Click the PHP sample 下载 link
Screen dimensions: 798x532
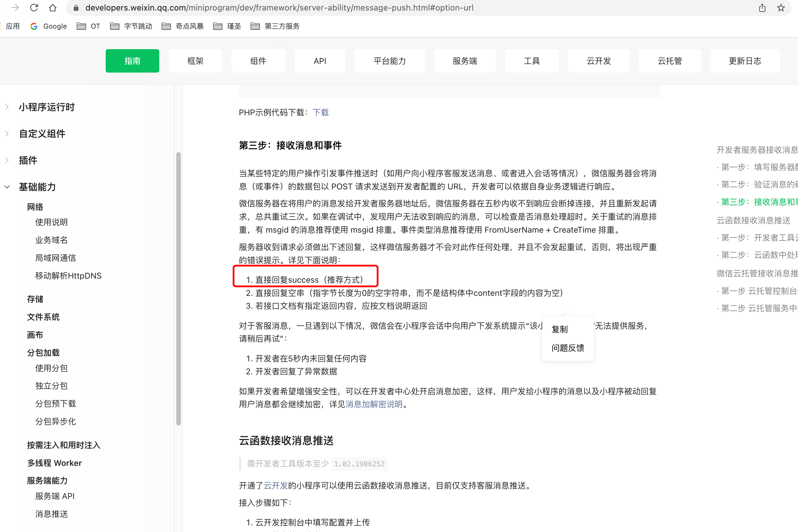click(321, 112)
